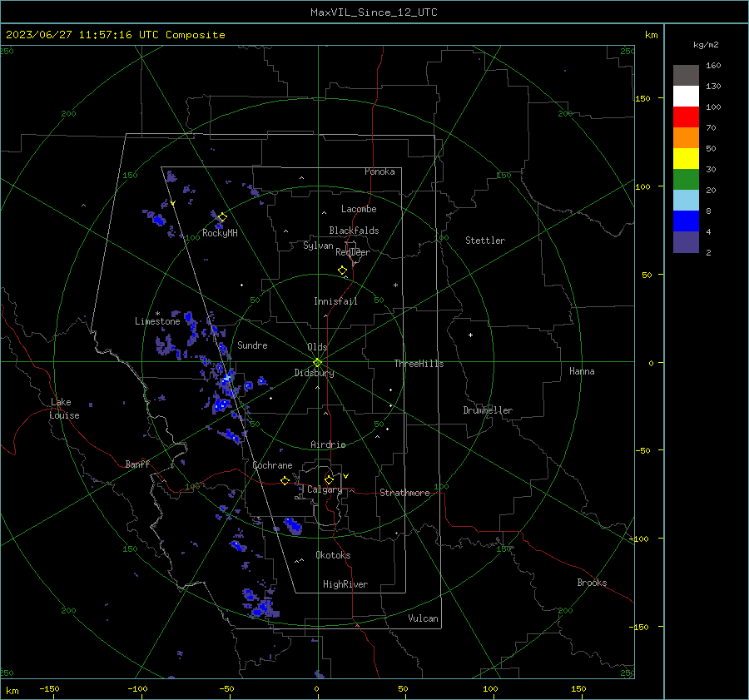Click the Drumheller city label
Image resolution: width=749 pixels, height=700 pixels.
[x=488, y=410]
